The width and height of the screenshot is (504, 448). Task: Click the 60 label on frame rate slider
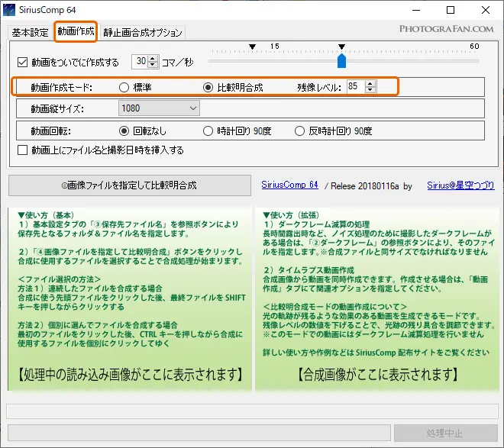tap(474, 47)
